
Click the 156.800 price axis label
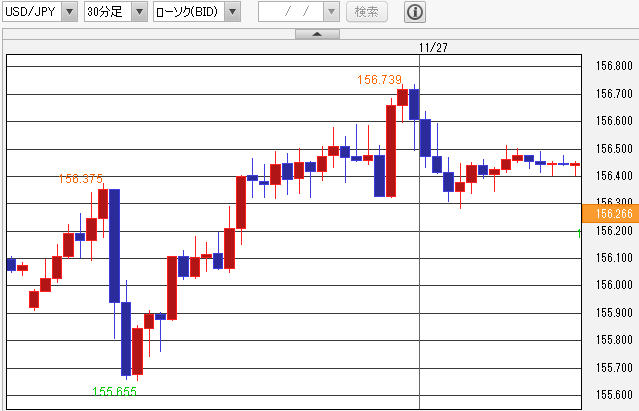pos(613,67)
